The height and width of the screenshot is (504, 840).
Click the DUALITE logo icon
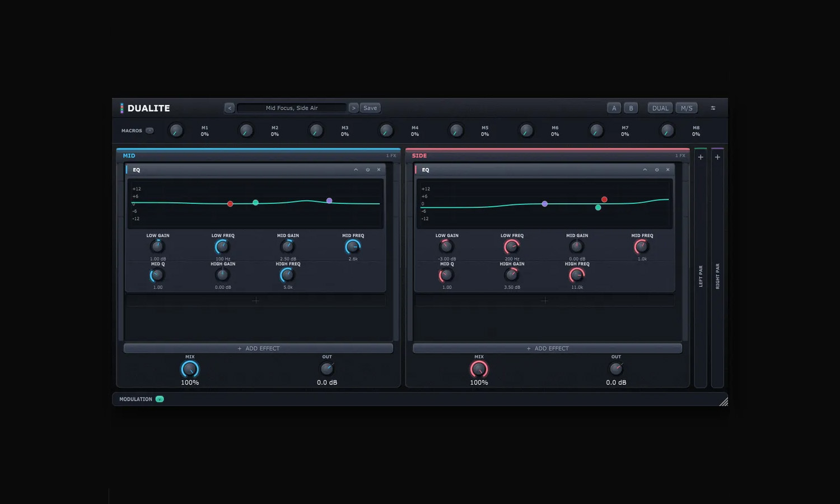click(122, 108)
